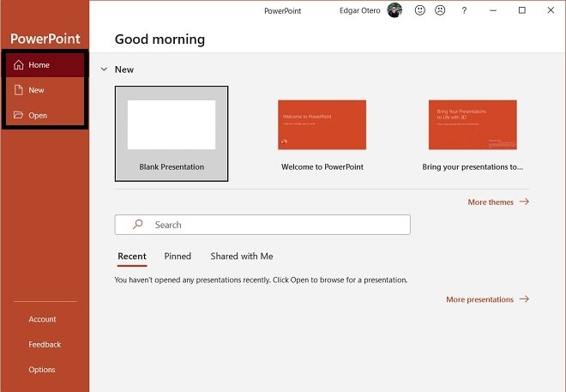Viewport: 566px width, 392px height.
Task: Click the PowerPoint title in the sidebar
Action: (45, 39)
